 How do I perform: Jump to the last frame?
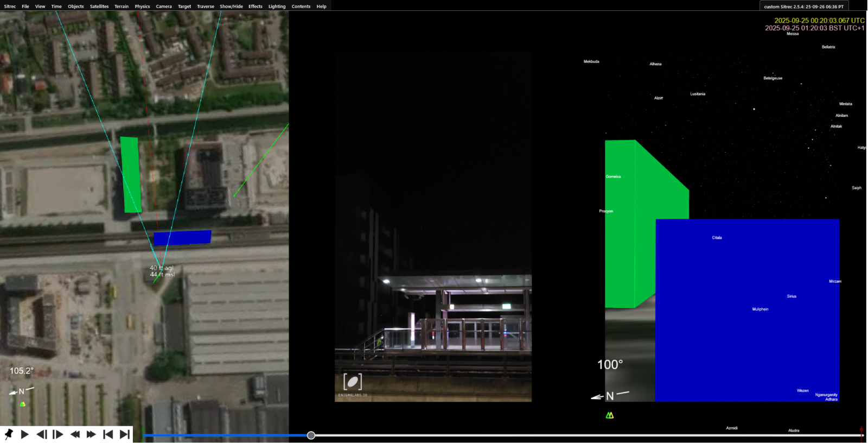point(125,434)
